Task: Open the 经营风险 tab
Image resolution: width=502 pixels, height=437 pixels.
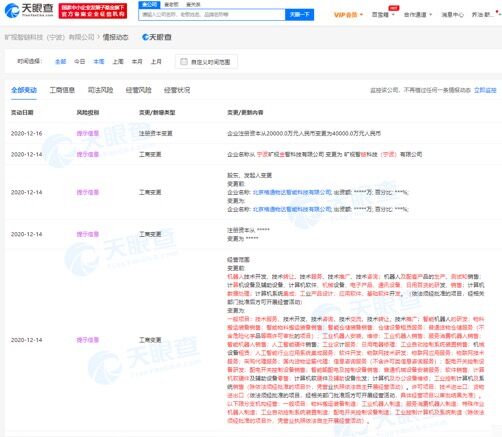Action: click(x=139, y=90)
